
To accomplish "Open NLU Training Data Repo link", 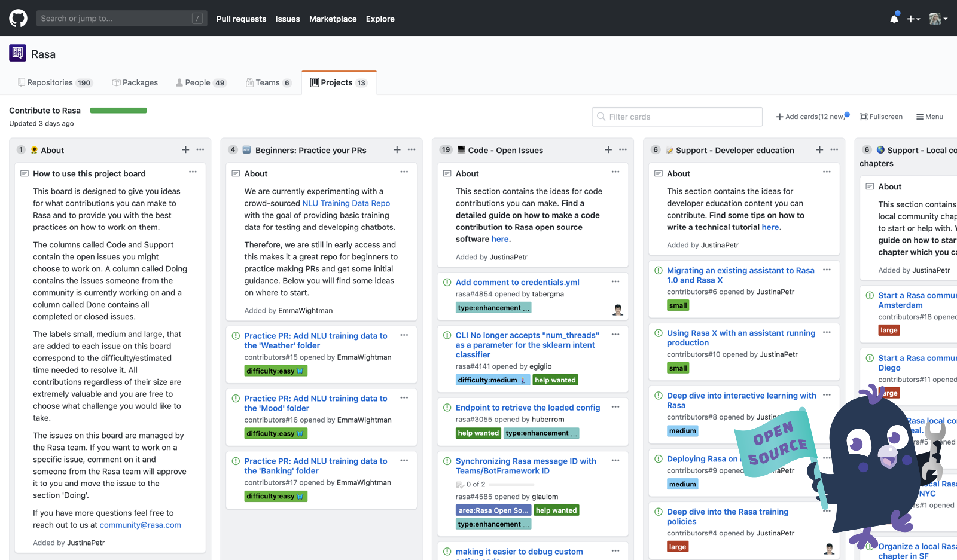I will 346,203.
